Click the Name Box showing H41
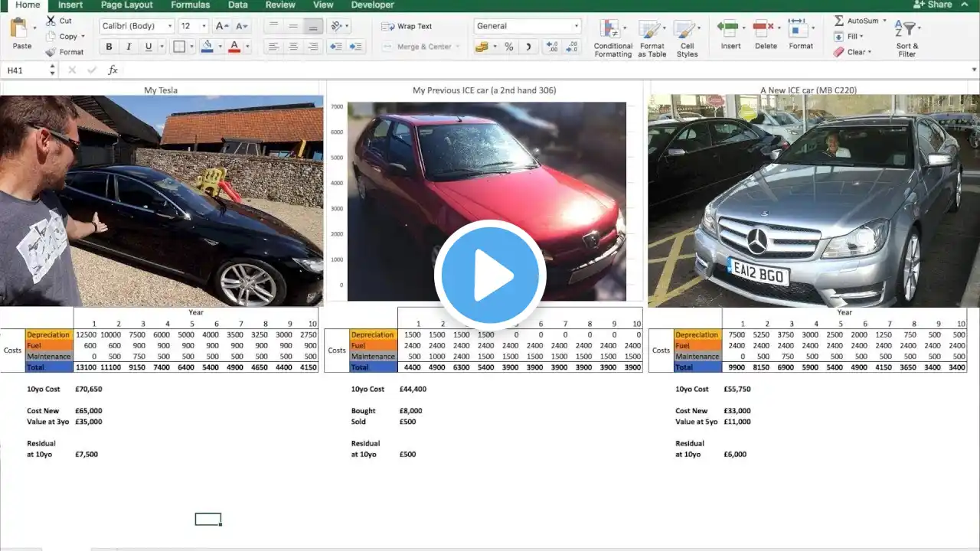980x551 pixels. point(27,70)
